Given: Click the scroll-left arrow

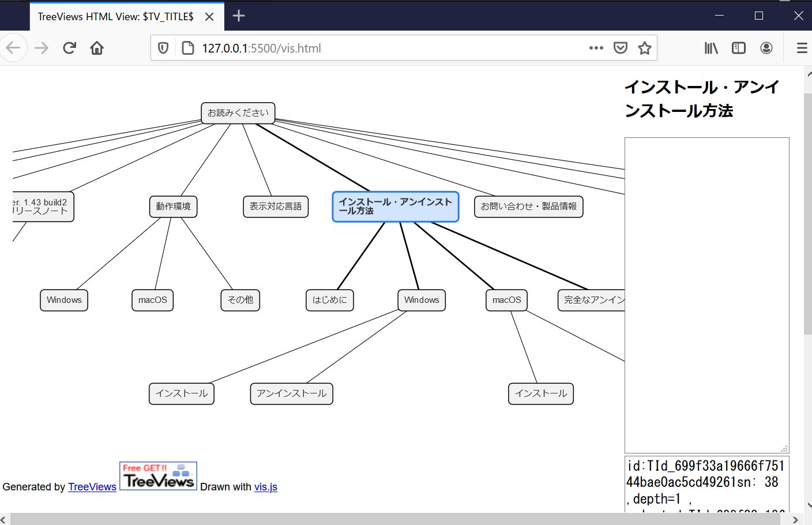Looking at the screenshot, I should [x=4, y=519].
